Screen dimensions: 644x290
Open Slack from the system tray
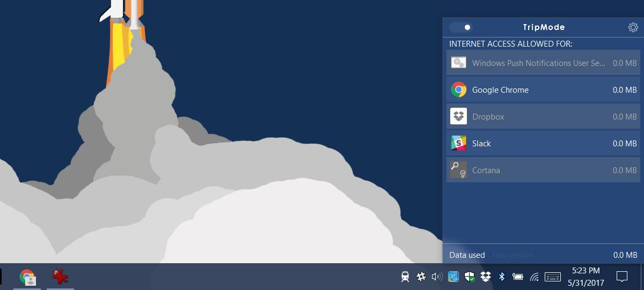pyautogui.click(x=421, y=277)
